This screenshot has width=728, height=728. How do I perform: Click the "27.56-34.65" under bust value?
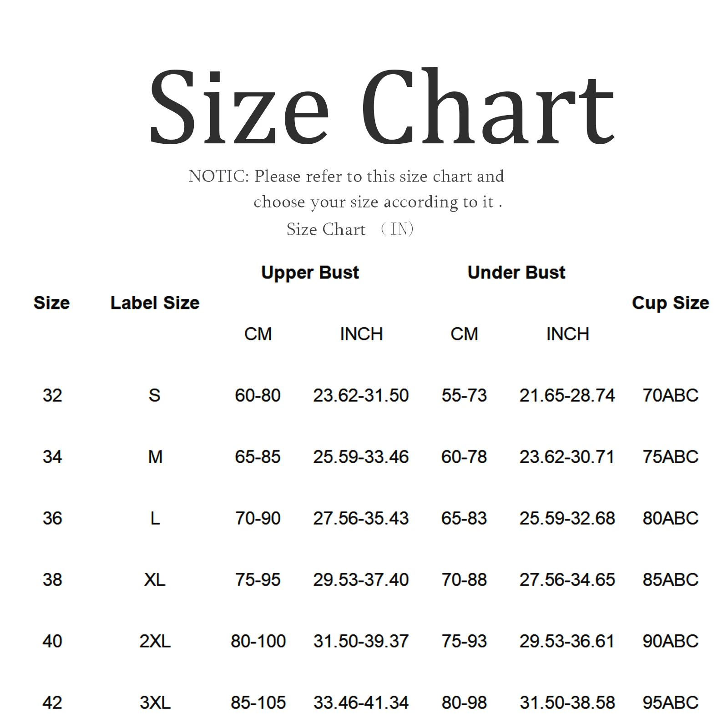coord(567,580)
